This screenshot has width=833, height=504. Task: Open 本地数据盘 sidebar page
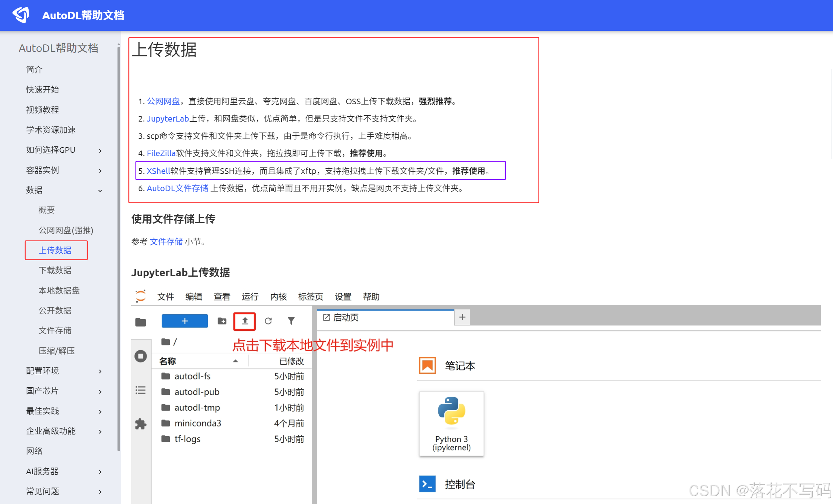click(x=59, y=291)
